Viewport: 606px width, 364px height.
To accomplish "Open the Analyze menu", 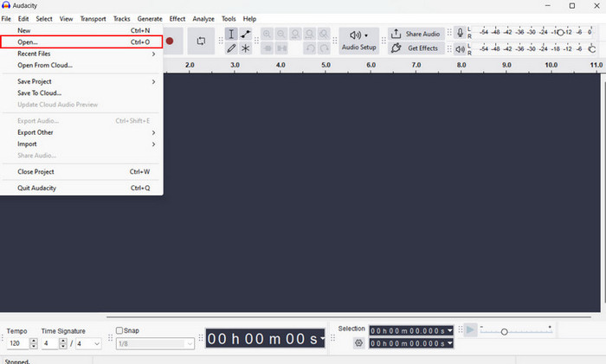I will click(203, 18).
